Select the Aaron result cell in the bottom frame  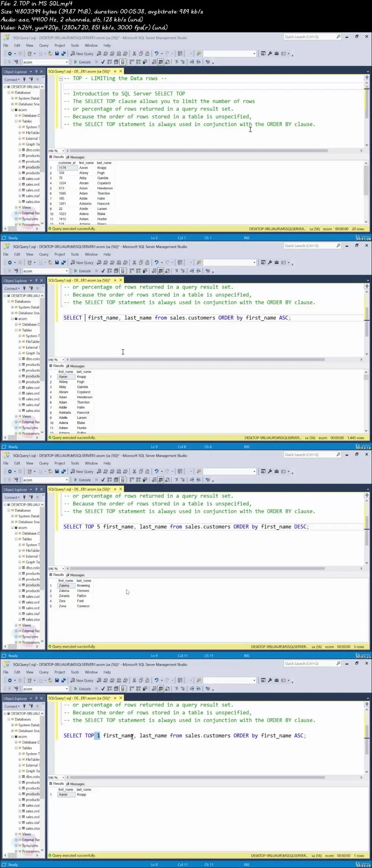[66, 795]
